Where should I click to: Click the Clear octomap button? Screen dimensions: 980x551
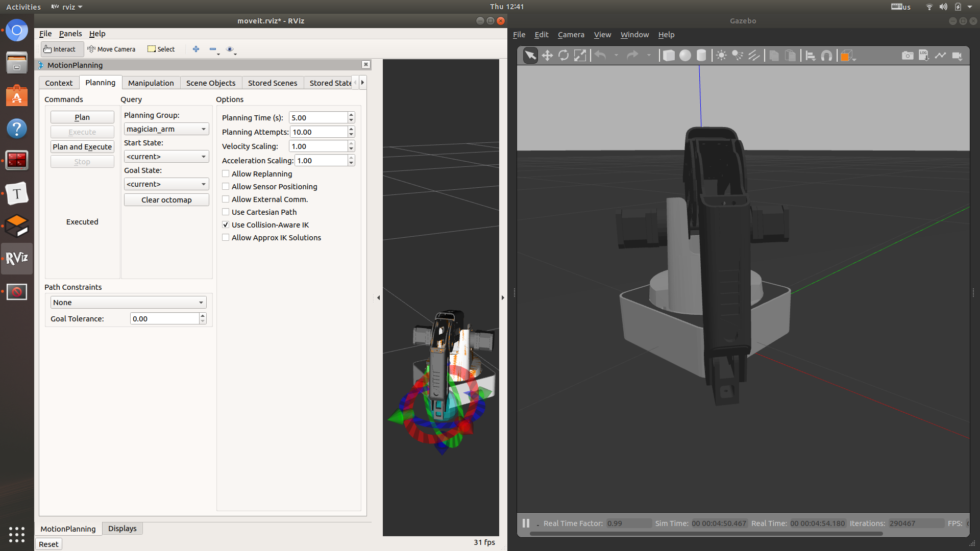[x=166, y=200]
